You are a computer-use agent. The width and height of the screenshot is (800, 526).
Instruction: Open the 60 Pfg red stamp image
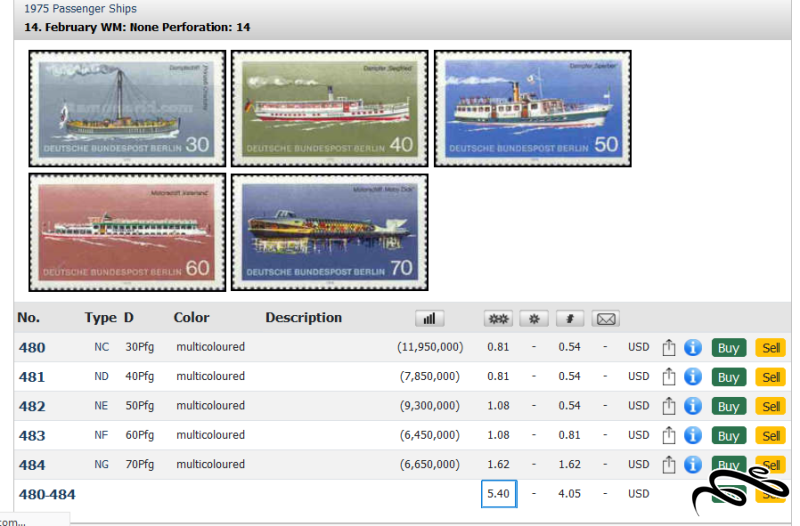click(127, 233)
